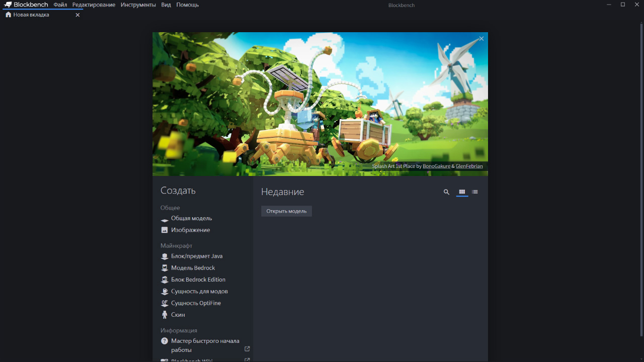Click the Blockbench logo icon
Image resolution: width=644 pixels, height=362 pixels.
(8, 5)
